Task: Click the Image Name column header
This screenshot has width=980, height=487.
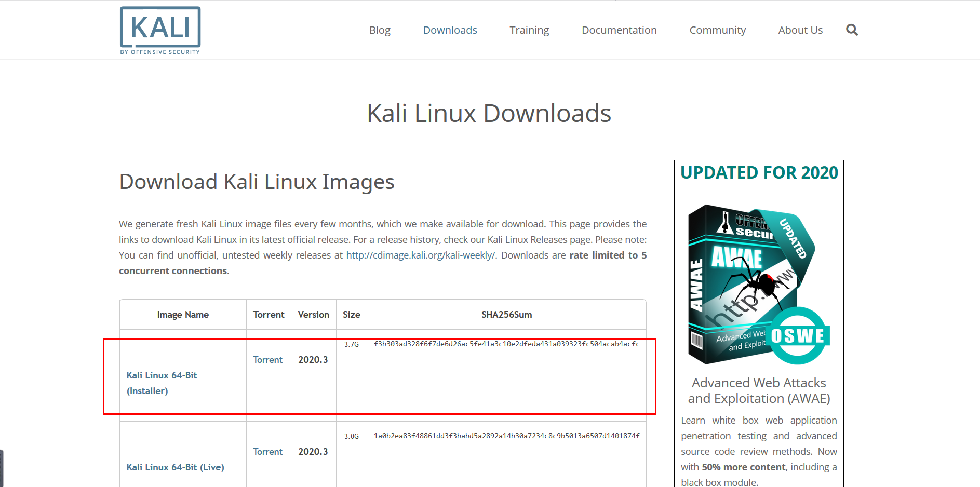Action: point(183,314)
